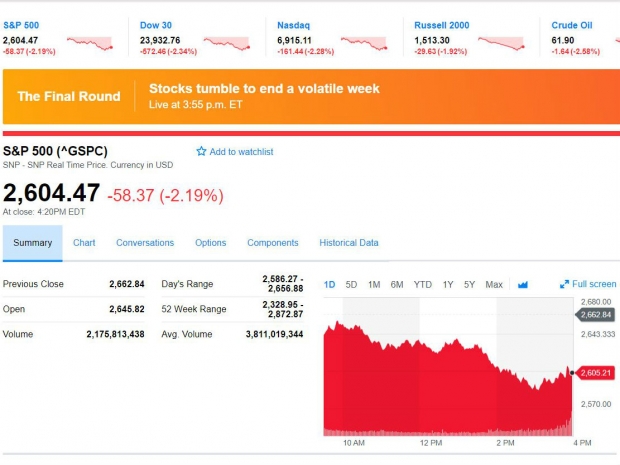The image size is (620, 465).
Task: Open the chart type area icon
Action: (x=522, y=285)
